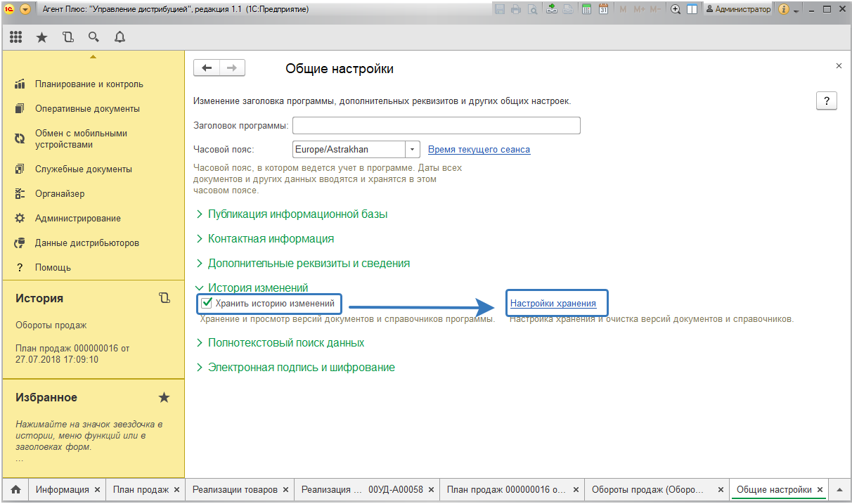Click the print preview icon
This screenshot has width=852, height=504.
pos(532,9)
